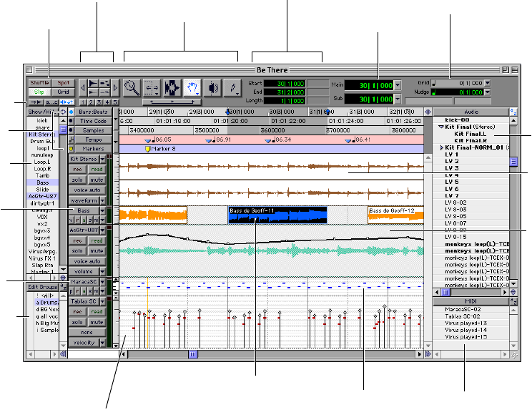The height and width of the screenshot is (410, 532).
Task: Click the Time Code ruler button
Action: [93, 121]
